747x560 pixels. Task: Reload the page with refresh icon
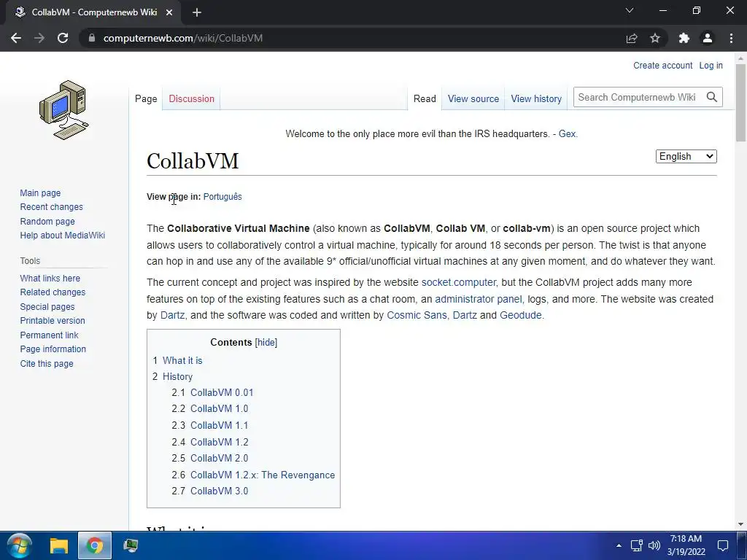click(x=63, y=38)
